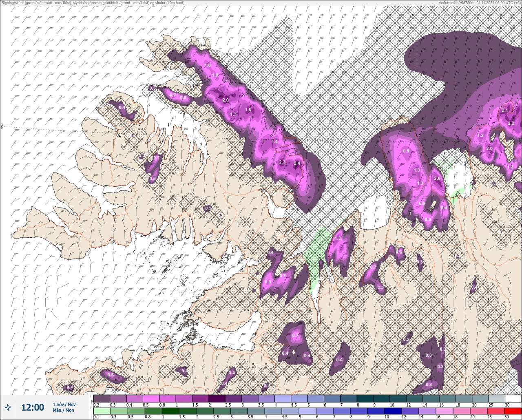Image resolution: width=522 pixels, height=420 pixels.
Task: Select the darkest green lower swatch starting at 1
Action: tap(170, 411)
